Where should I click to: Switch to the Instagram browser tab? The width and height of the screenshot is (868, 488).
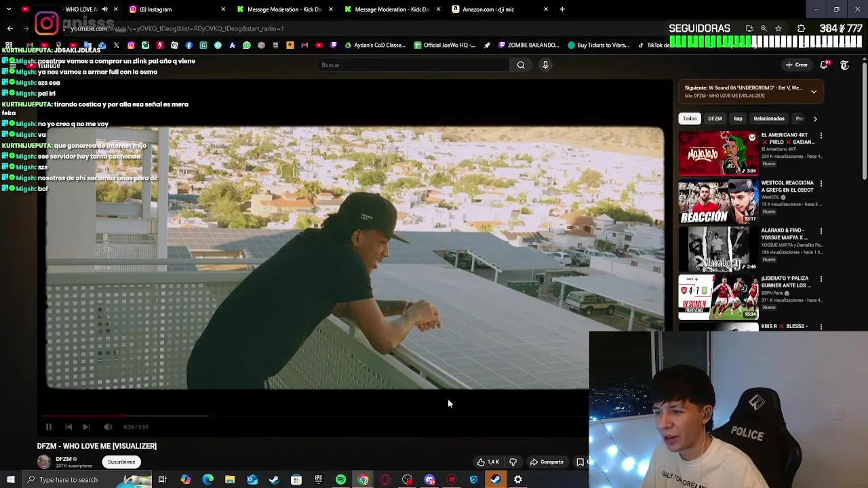point(178,9)
